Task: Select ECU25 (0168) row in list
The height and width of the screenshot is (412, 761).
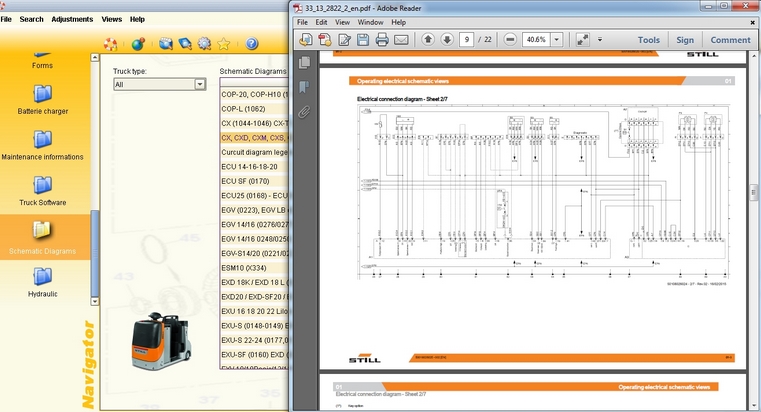Action: point(254,196)
